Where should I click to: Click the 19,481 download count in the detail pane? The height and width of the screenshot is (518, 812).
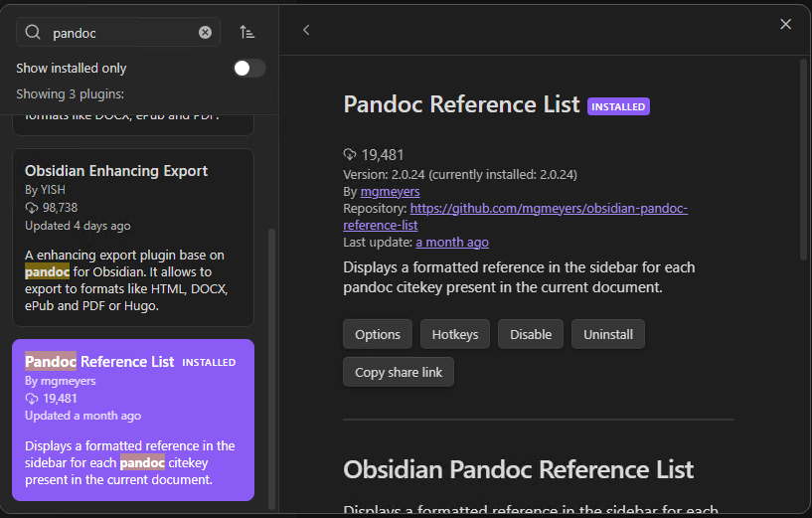[383, 155]
